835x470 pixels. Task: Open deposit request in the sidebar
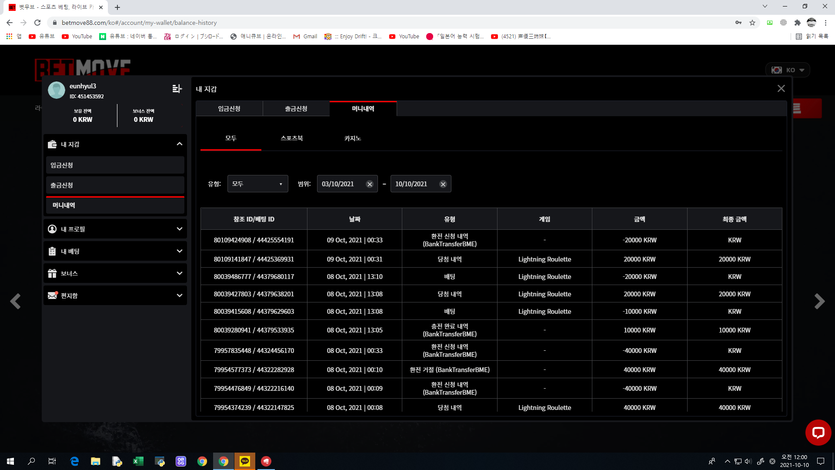click(115, 165)
